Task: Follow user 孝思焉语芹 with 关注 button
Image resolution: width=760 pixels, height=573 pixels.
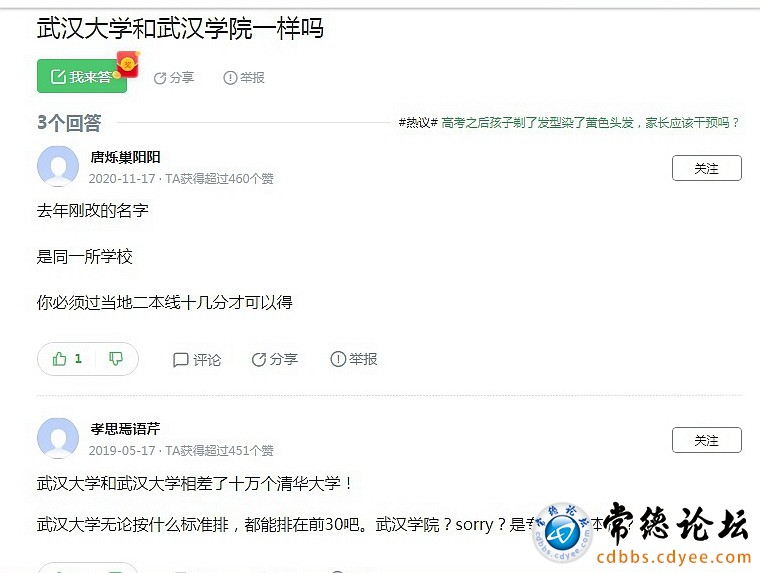Action: (706, 440)
